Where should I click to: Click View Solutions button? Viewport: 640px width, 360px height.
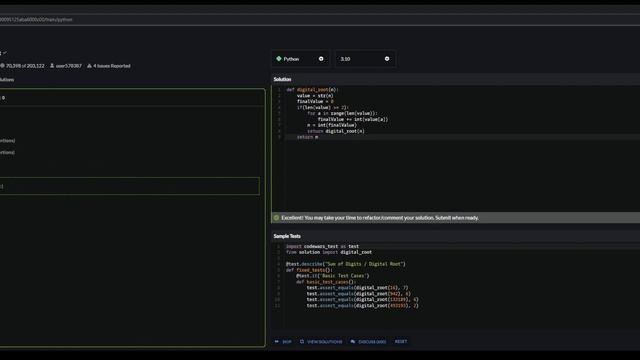point(321,342)
